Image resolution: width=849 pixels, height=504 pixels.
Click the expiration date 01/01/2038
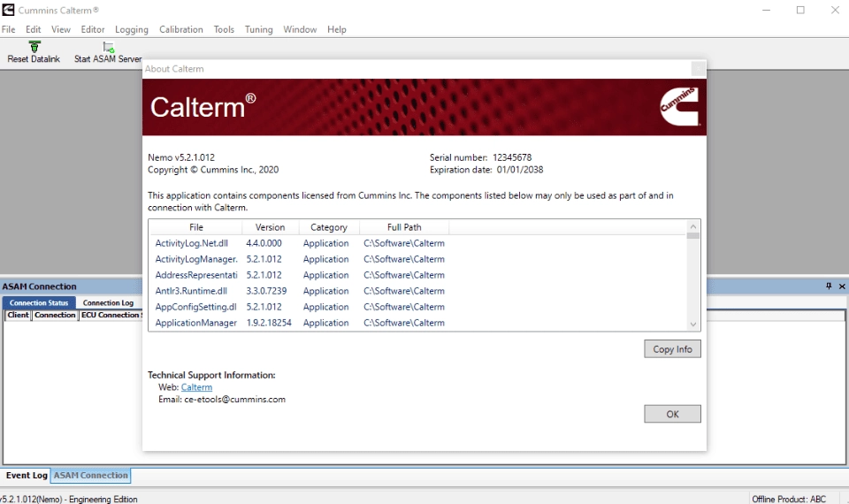point(520,170)
